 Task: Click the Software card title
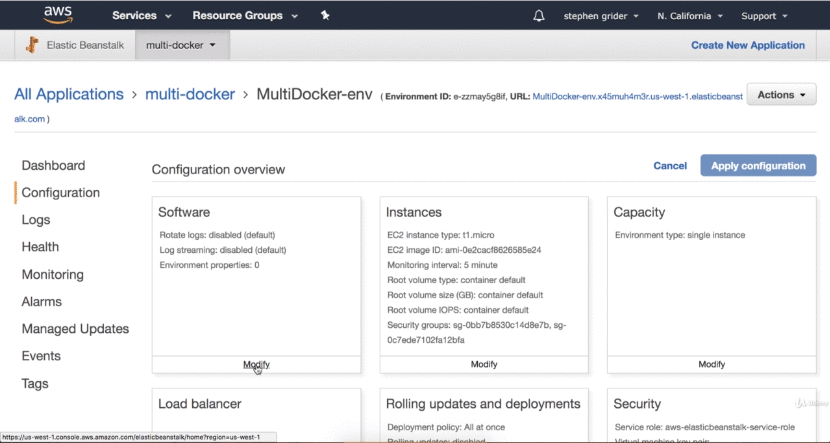pyautogui.click(x=184, y=212)
